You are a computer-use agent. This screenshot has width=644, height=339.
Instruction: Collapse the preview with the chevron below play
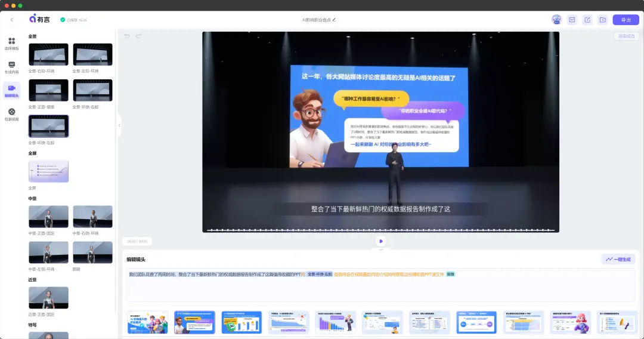pos(380,249)
